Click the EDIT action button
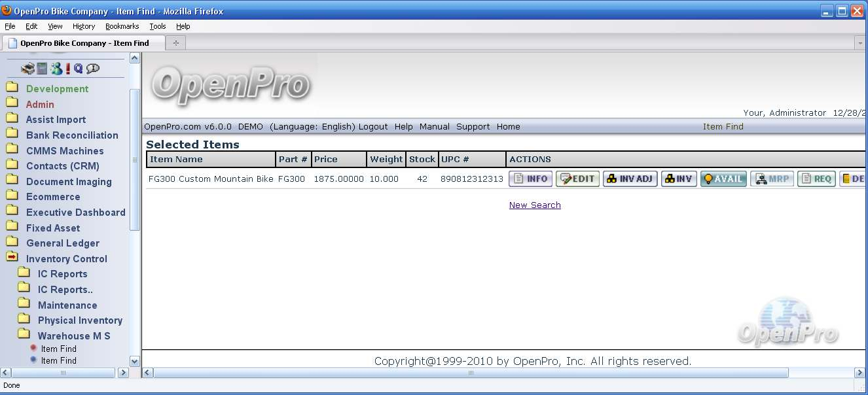Viewport: 868px width, 395px height. click(577, 179)
